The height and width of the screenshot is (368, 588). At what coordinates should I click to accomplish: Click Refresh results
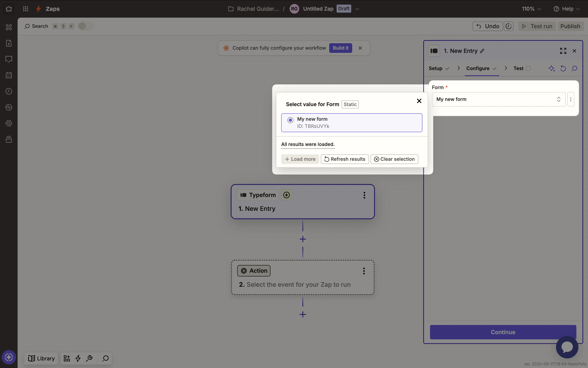coord(345,159)
